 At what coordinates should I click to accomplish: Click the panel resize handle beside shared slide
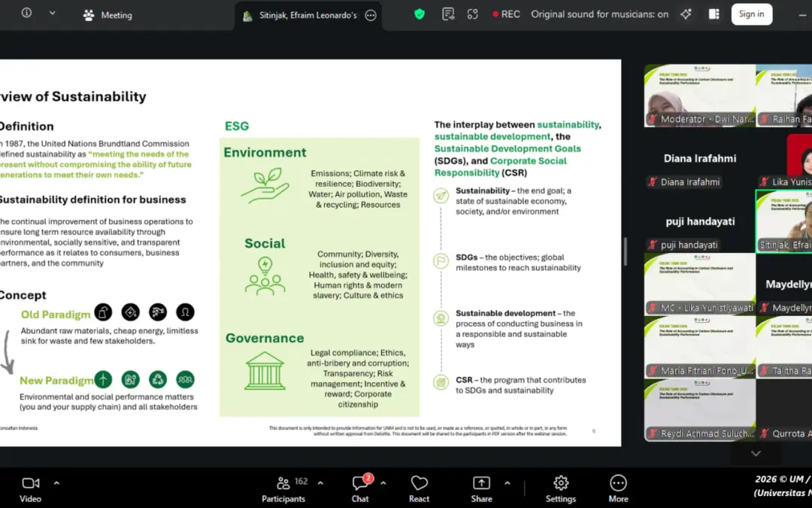point(625,251)
